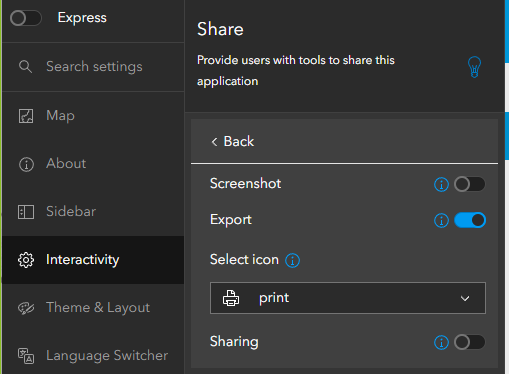Image resolution: width=509 pixels, height=374 pixels.
Task: Open Language Switcher settings
Action: (93, 356)
